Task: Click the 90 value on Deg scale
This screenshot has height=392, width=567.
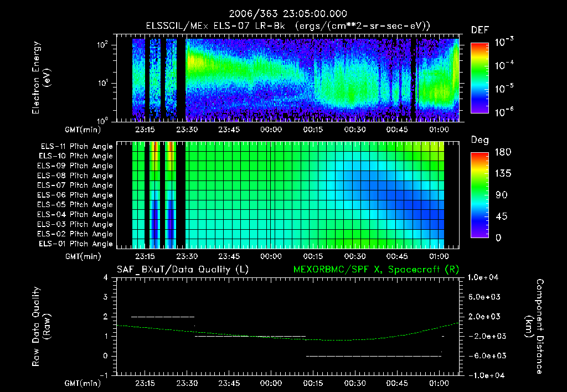Action: 501,195
